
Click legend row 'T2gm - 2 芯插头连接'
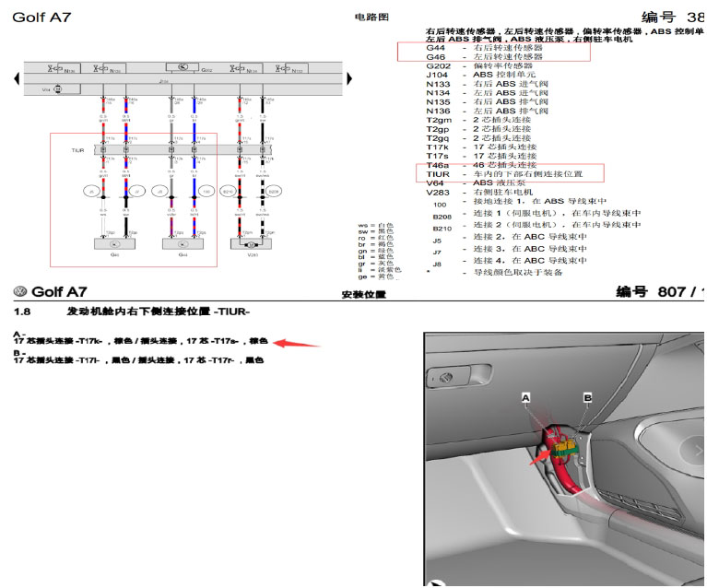click(478, 120)
